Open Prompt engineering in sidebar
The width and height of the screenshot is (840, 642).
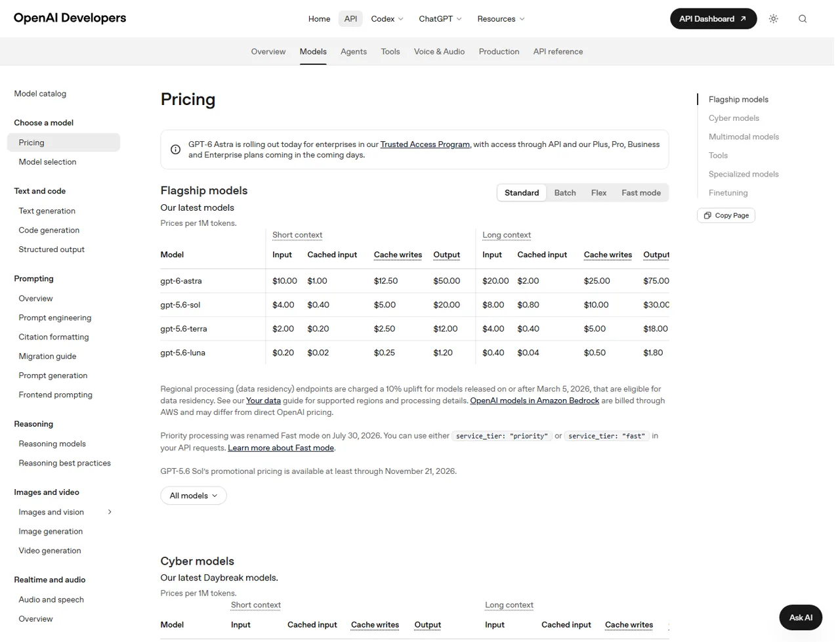[x=54, y=318]
